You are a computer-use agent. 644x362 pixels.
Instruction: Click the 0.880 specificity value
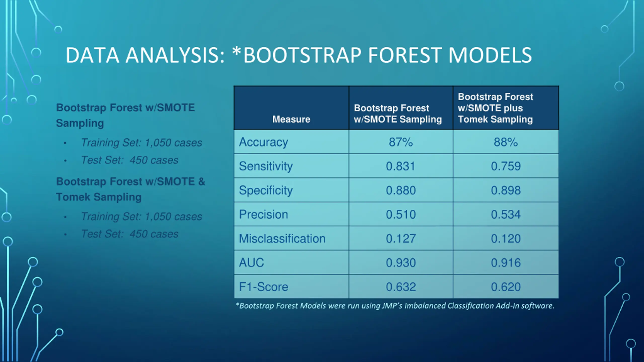[x=401, y=190]
